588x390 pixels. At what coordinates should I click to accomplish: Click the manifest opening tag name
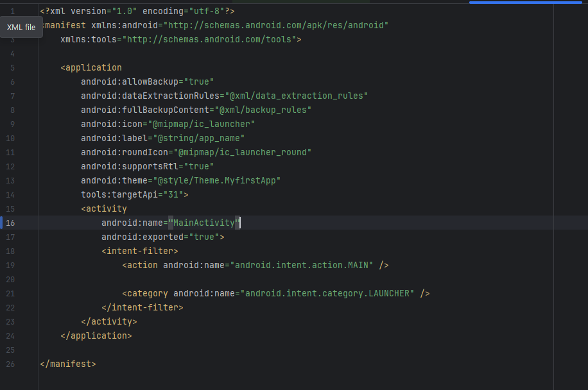point(65,26)
